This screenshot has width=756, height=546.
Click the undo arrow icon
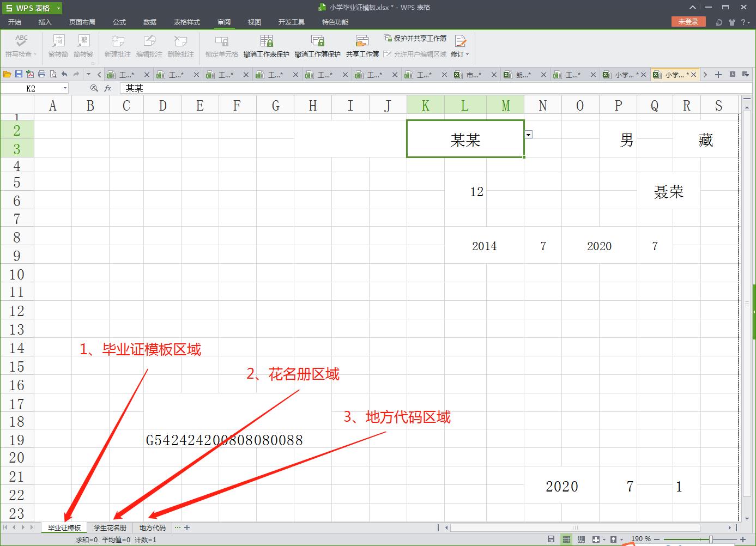tap(64, 75)
